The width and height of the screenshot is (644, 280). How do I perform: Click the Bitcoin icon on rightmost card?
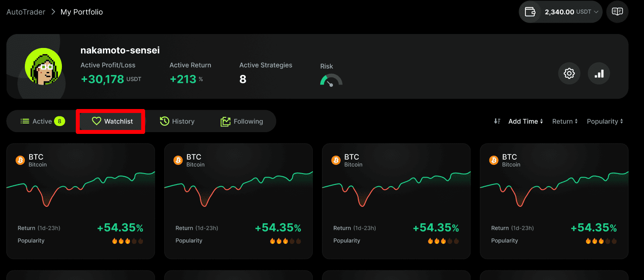pyautogui.click(x=494, y=160)
